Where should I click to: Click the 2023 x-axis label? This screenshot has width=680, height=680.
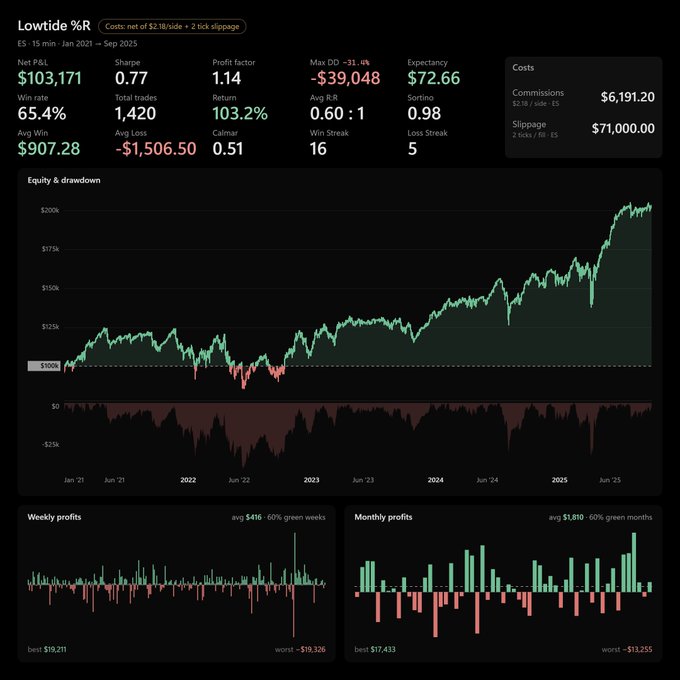click(311, 480)
